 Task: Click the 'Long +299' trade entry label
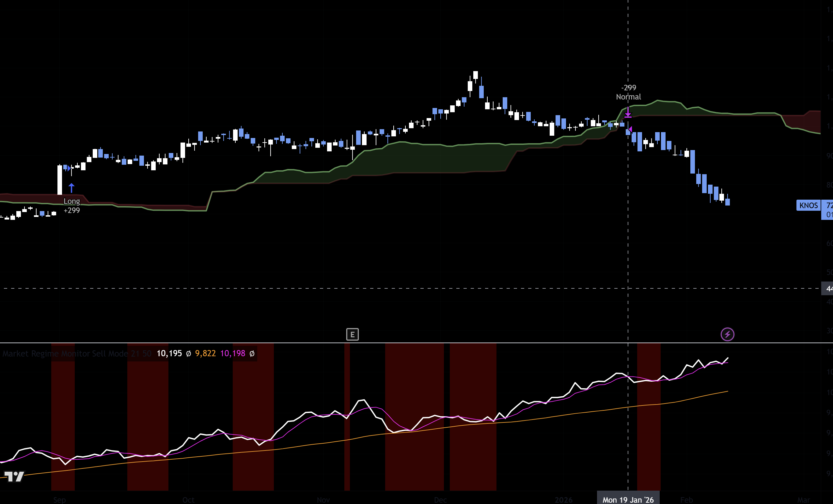pos(72,206)
